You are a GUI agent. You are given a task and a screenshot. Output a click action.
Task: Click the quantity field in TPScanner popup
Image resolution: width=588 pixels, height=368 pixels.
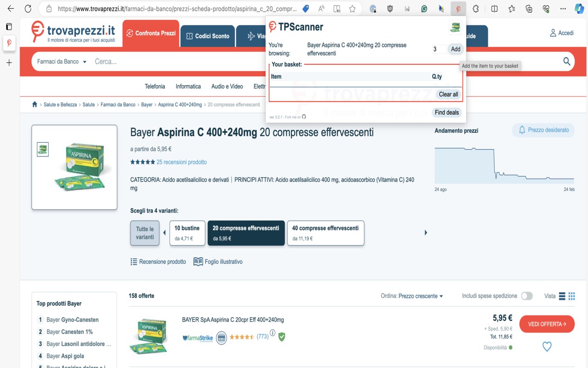[x=439, y=49]
